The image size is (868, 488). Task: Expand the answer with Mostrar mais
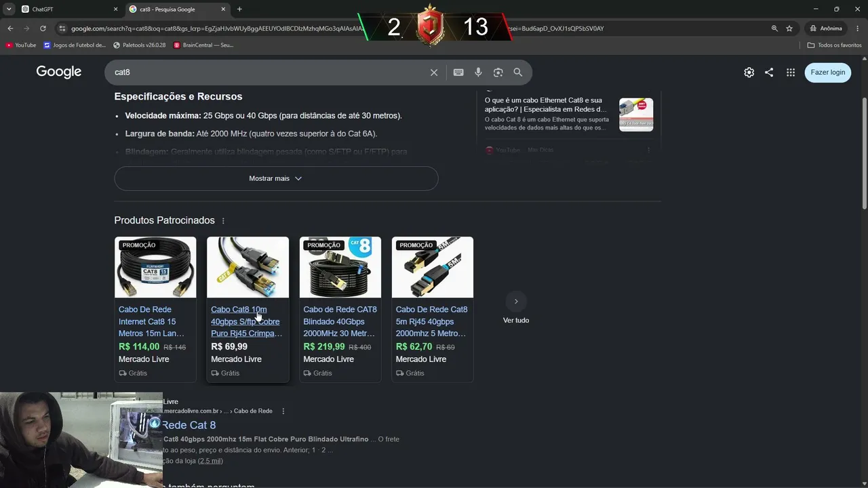(276, 178)
